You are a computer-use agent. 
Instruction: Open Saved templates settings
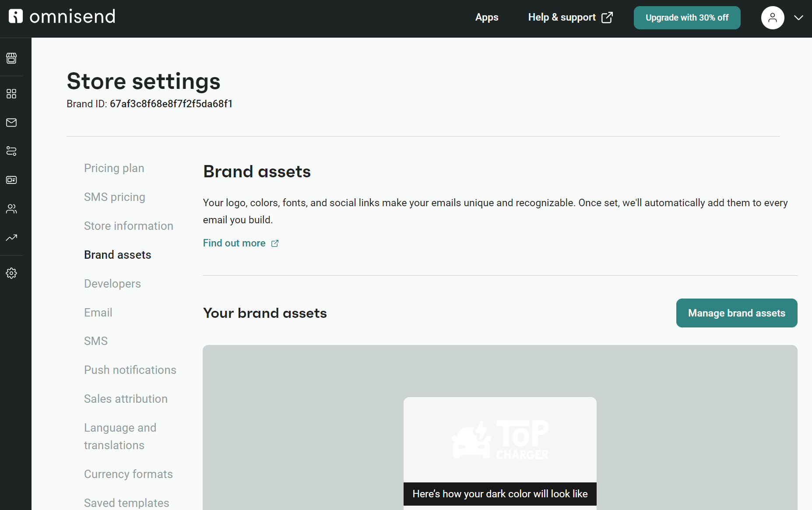point(127,503)
